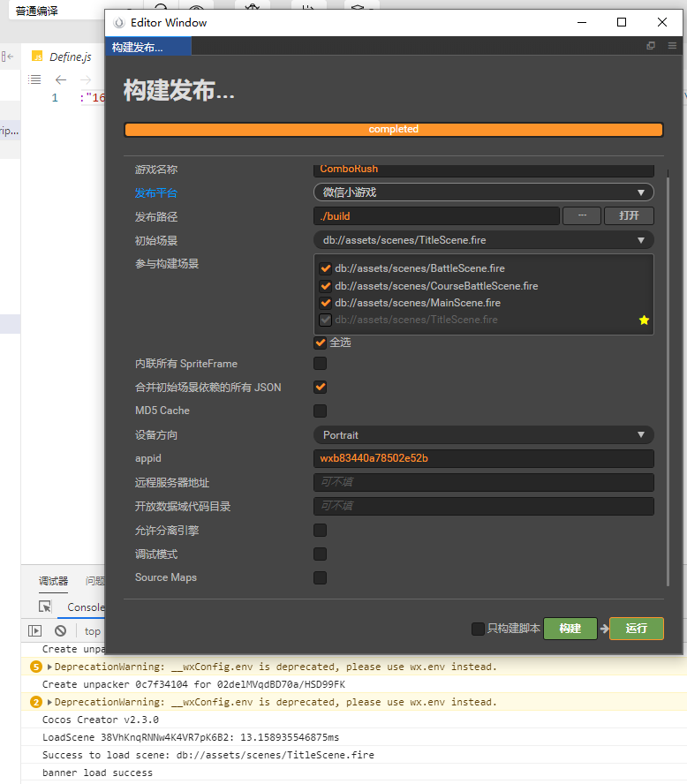
Task: Click the popout icon in Editor Window tab bar
Action: coord(651,46)
